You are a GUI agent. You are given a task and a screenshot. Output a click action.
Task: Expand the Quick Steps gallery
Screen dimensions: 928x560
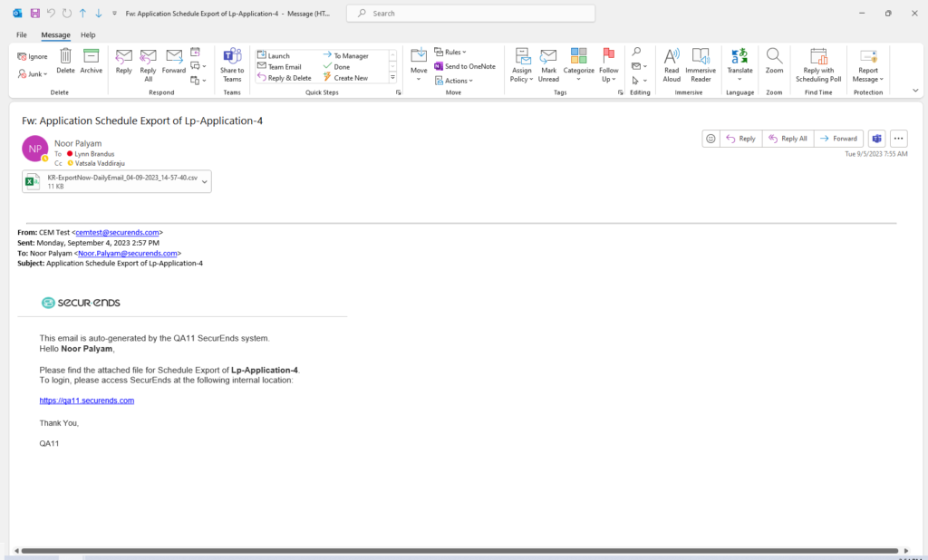click(x=392, y=78)
